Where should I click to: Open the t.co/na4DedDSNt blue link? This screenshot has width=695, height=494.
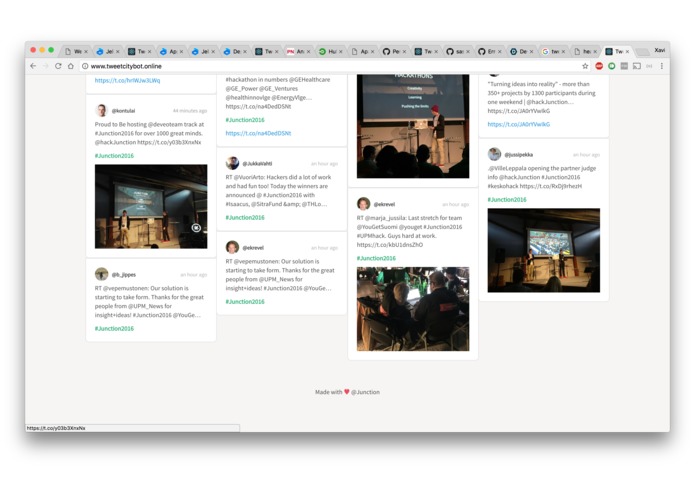(x=258, y=133)
